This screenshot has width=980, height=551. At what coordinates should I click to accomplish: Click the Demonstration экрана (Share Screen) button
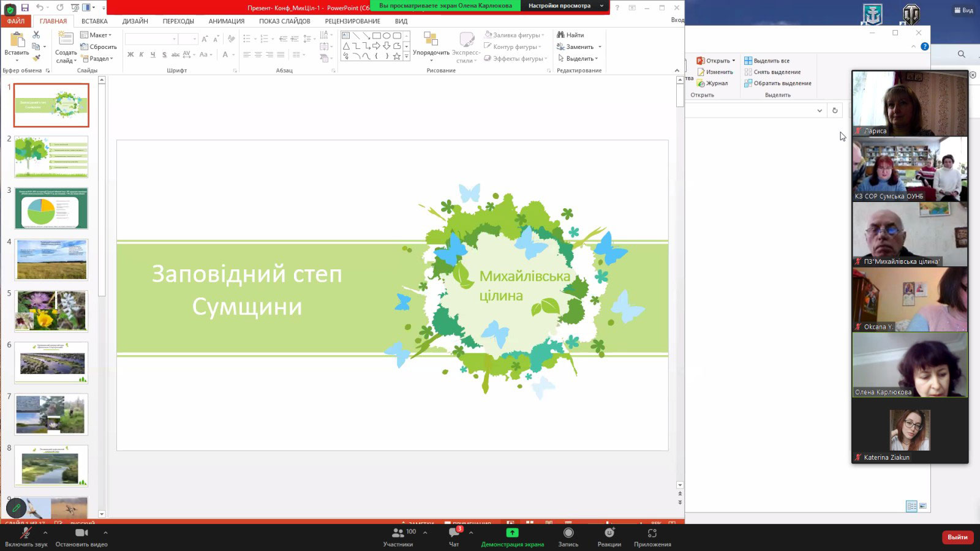[512, 537]
